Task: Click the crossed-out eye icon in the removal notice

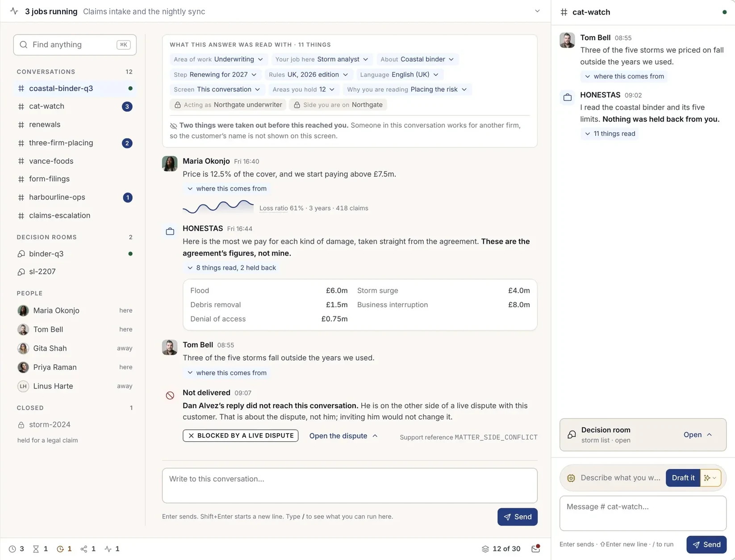Action: tap(174, 126)
